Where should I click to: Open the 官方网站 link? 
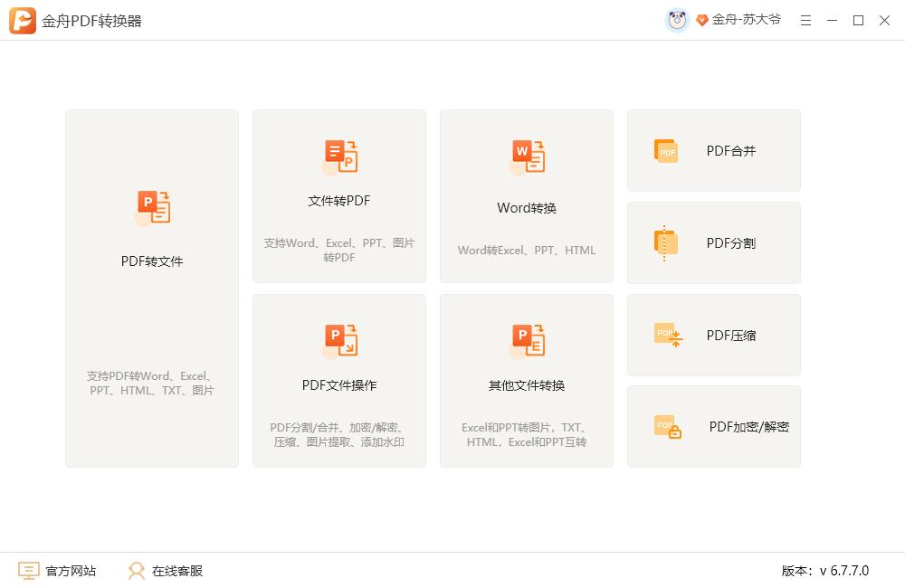click(x=71, y=571)
